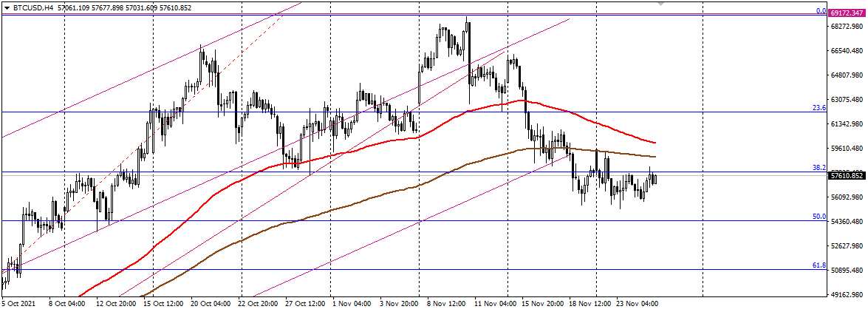Viewport: 868px width, 312px height.
Task: Click the 49162.980 price axis value
Action: tap(847, 295)
